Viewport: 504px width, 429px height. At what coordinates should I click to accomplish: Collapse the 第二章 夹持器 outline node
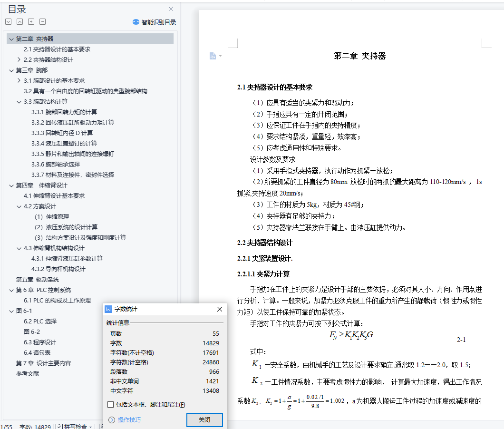coord(11,39)
